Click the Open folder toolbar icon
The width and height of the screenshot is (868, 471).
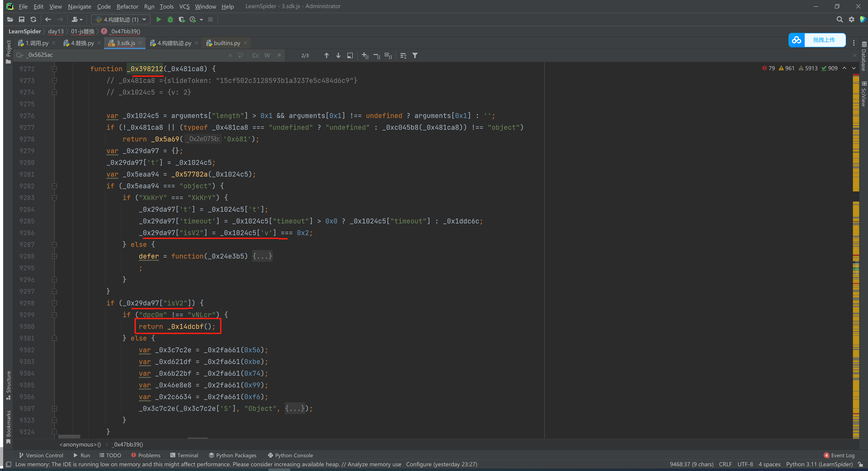click(x=10, y=20)
